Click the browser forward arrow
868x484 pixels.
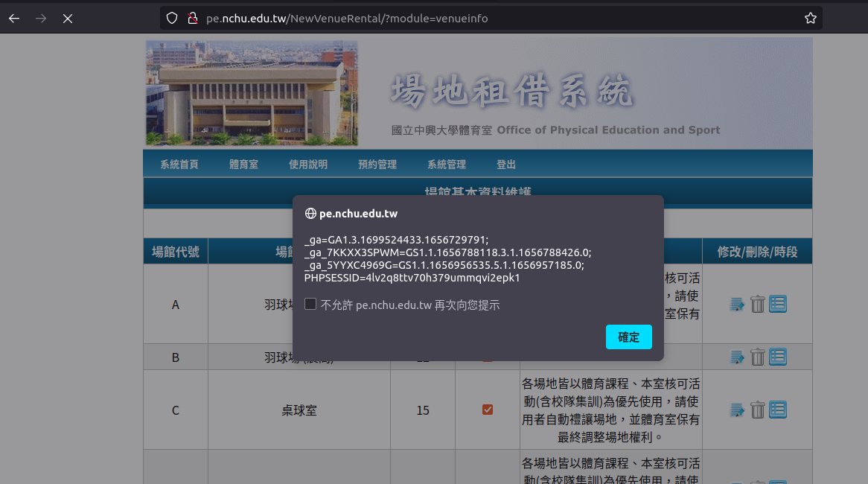click(x=41, y=19)
